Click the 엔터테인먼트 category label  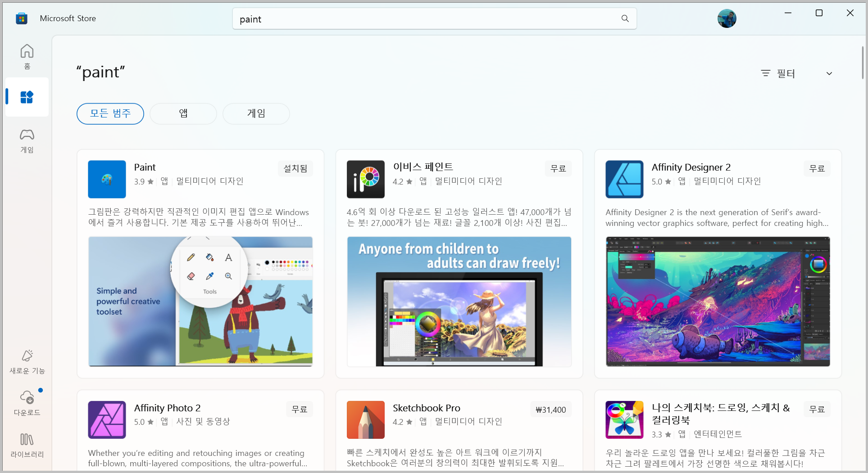[718, 434]
